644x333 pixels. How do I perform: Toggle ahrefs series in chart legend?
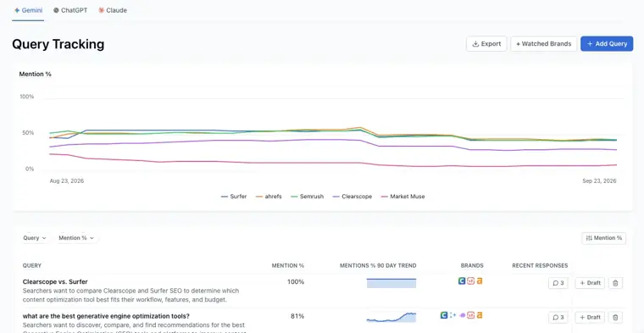tap(269, 197)
